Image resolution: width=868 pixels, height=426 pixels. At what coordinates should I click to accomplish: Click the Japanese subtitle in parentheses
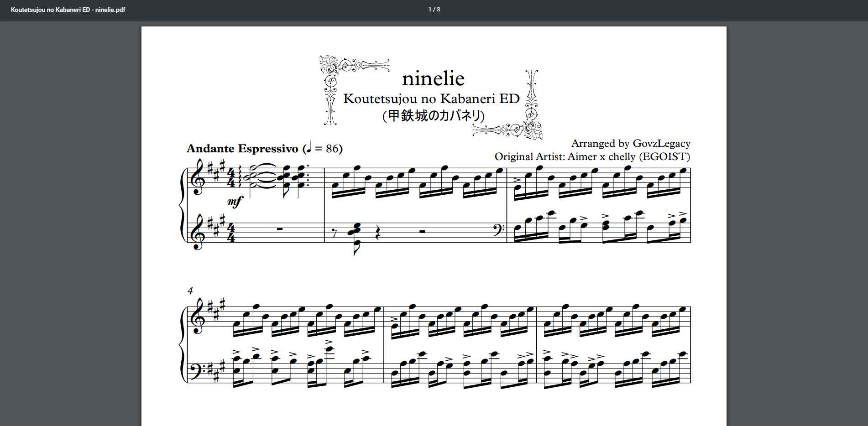tap(433, 116)
